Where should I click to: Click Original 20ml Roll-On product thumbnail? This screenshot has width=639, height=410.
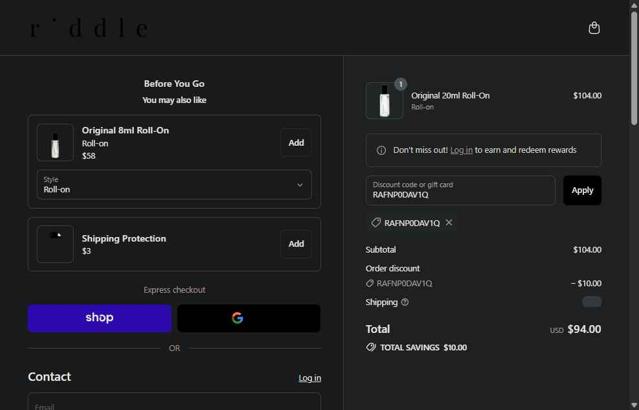pyautogui.click(x=384, y=100)
